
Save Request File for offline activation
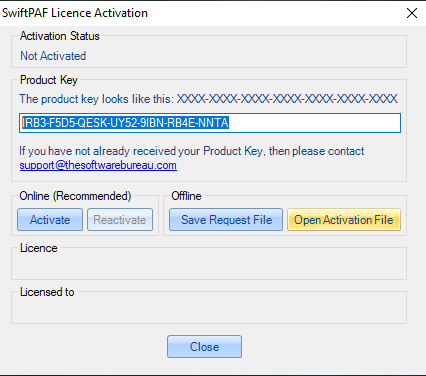[x=226, y=220]
